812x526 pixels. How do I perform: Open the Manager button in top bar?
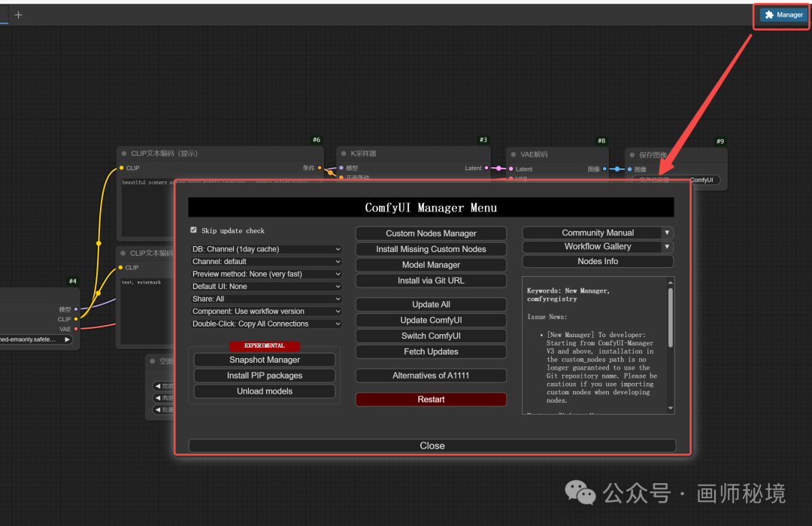point(783,15)
